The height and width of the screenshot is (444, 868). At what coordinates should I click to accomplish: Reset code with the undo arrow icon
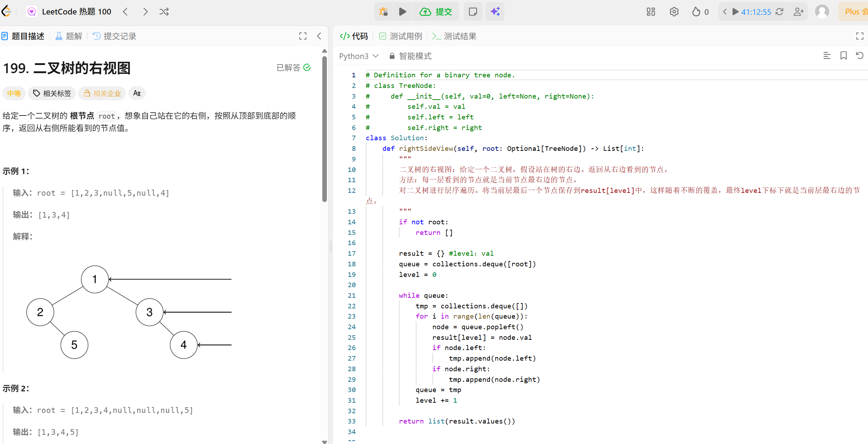pyautogui.click(x=860, y=56)
